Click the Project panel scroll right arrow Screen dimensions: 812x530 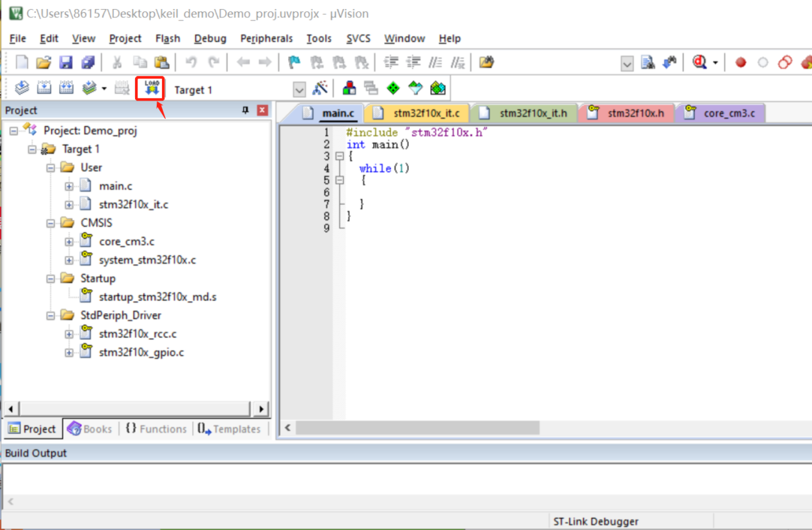coord(260,409)
